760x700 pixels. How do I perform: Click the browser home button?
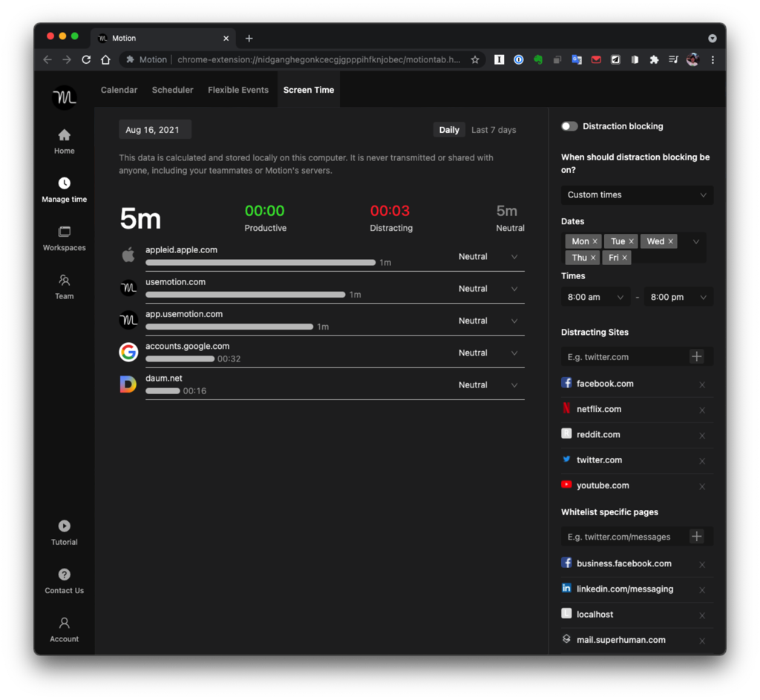pyautogui.click(x=105, y=59)
